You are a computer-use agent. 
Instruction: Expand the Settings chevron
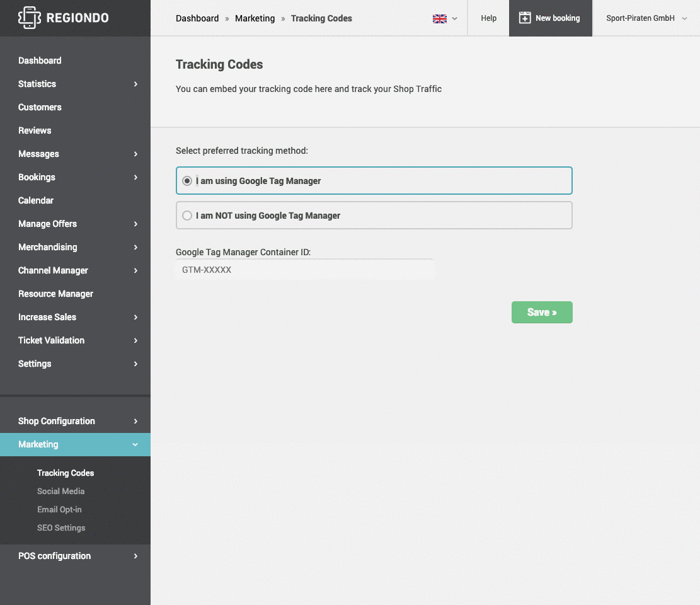tap(135, 364)
